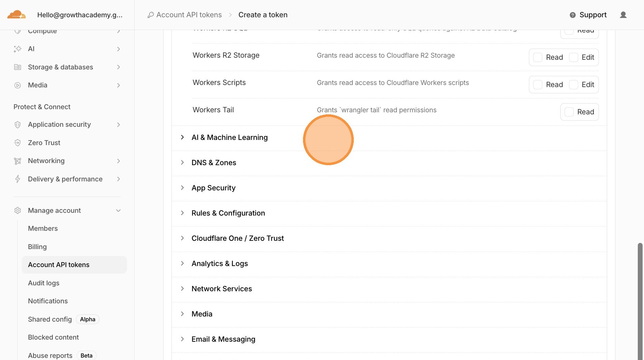The width and height of the screenshot is (644, 360).
Task: Expand the DNS & Zones section
Action: [x=389, y=163]
